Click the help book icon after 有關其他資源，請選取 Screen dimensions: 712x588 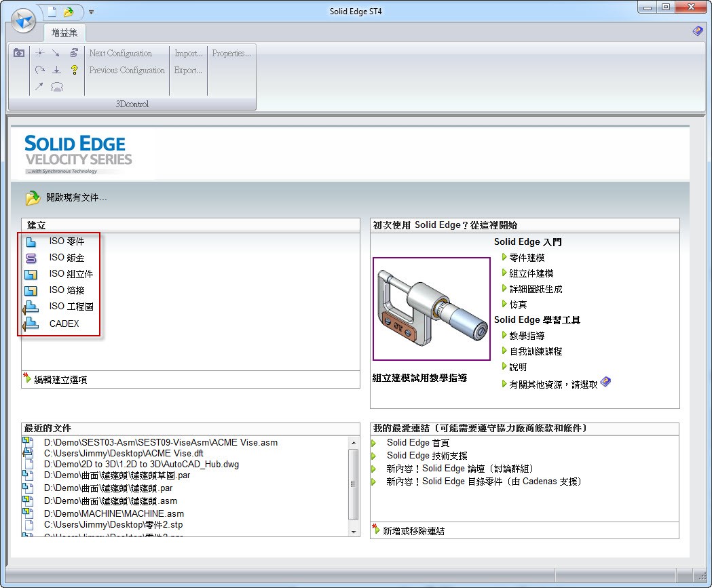tap(605, 382)
